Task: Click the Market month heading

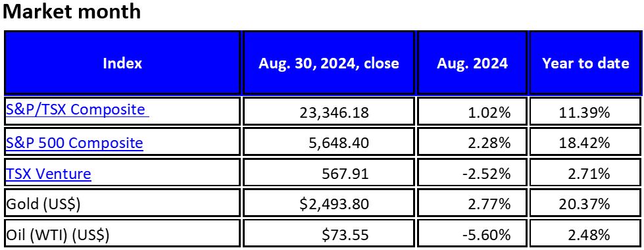Action: (72, 11)
